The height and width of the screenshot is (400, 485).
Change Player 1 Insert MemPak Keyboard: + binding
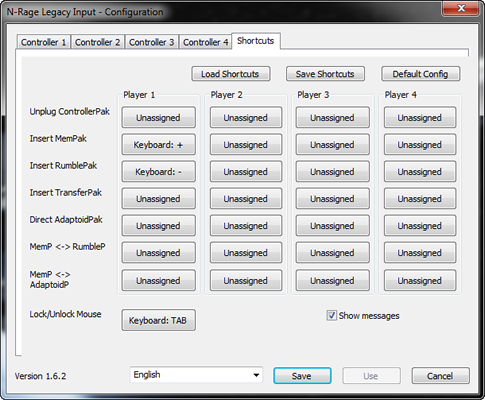point(158,145)
